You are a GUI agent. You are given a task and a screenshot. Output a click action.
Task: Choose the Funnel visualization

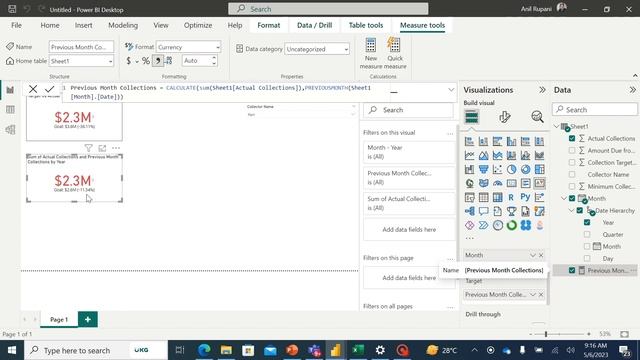[483, 169]
